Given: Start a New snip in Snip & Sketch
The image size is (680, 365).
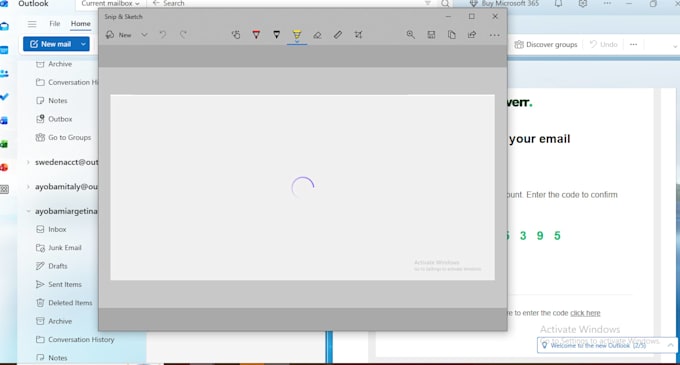Looking at the screenshot, I should [118, 35].
